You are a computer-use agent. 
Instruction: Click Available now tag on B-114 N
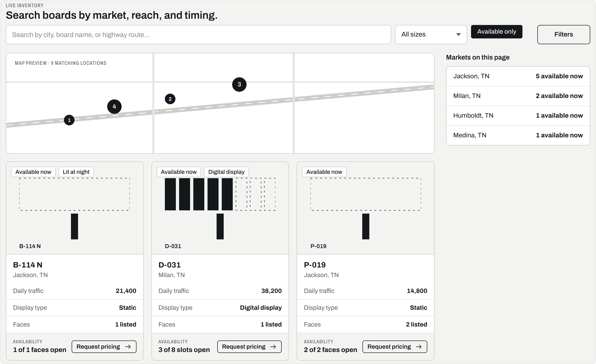pyautogui.click(x=33, y=172)
